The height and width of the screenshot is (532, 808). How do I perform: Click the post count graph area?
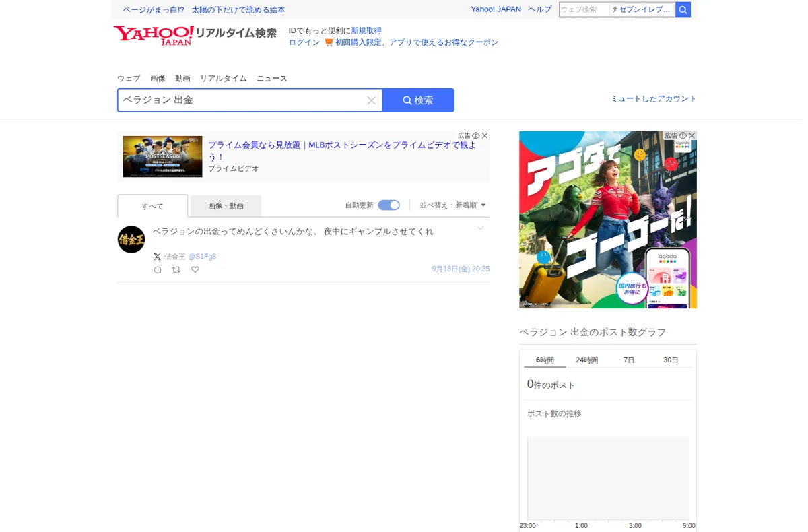click(x=608, y=478)
